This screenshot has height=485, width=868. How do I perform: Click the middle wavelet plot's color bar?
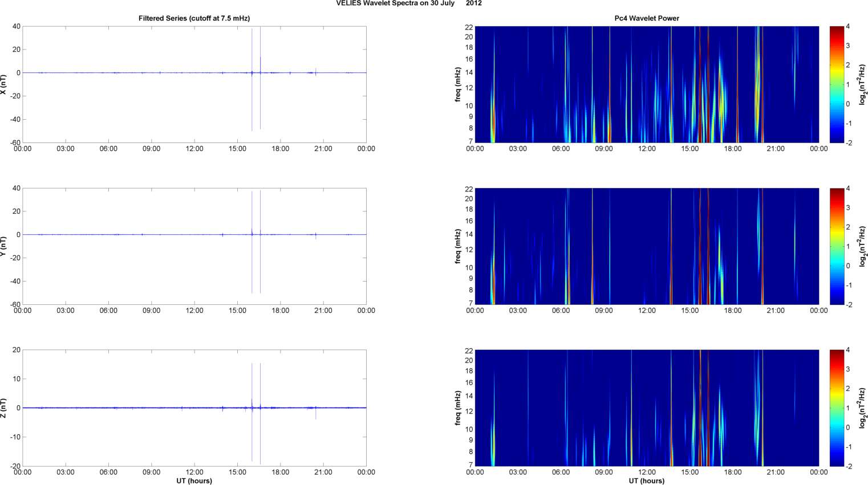[836, 246]
